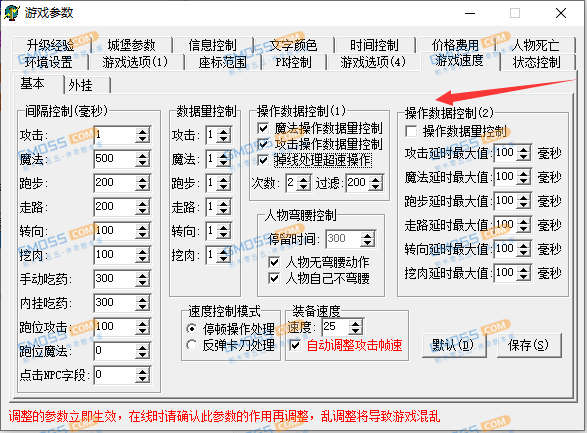The height and width of the screenshot is (433, 587).
Task: Adjust the 魔法 interval spinner arrows
Action: 142,159
